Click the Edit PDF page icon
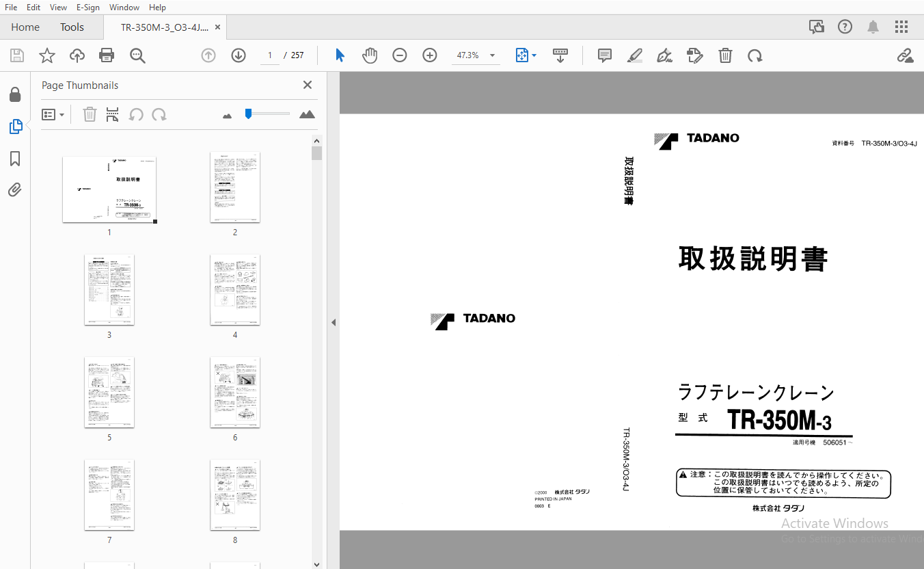This screenshot has width=924, height=569. click(x=695, y=55)
